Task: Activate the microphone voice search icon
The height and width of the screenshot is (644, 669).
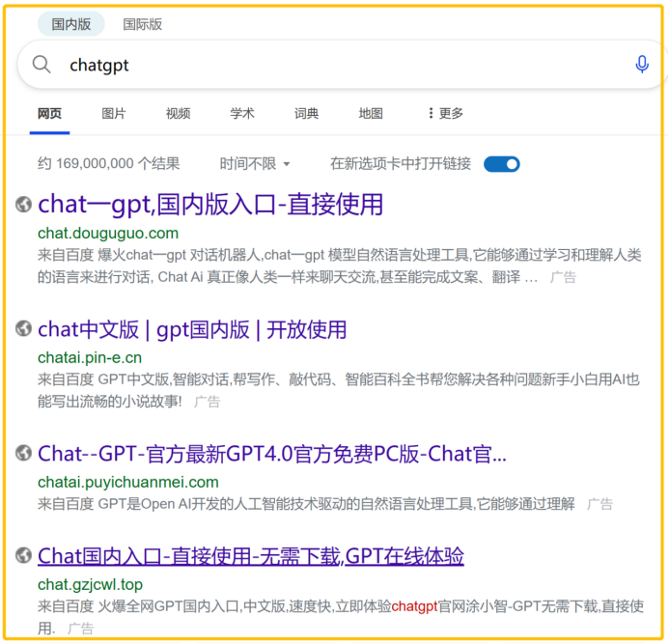Action: tap(642, 65)
